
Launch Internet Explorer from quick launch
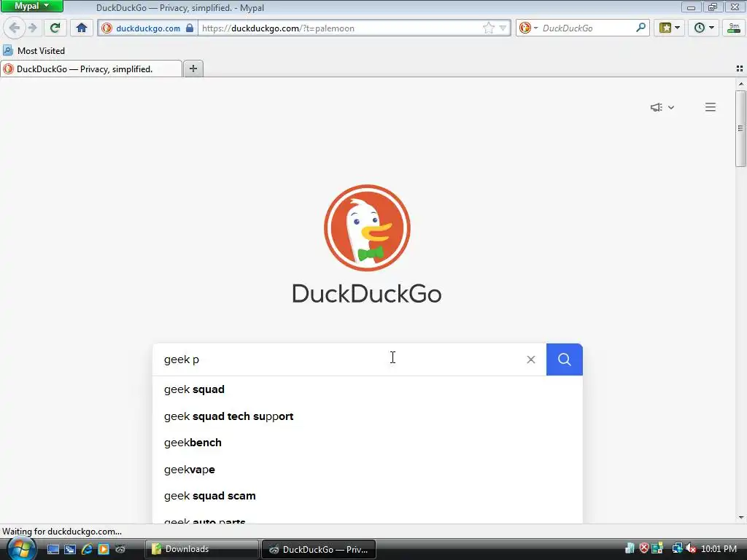point(87,549)
